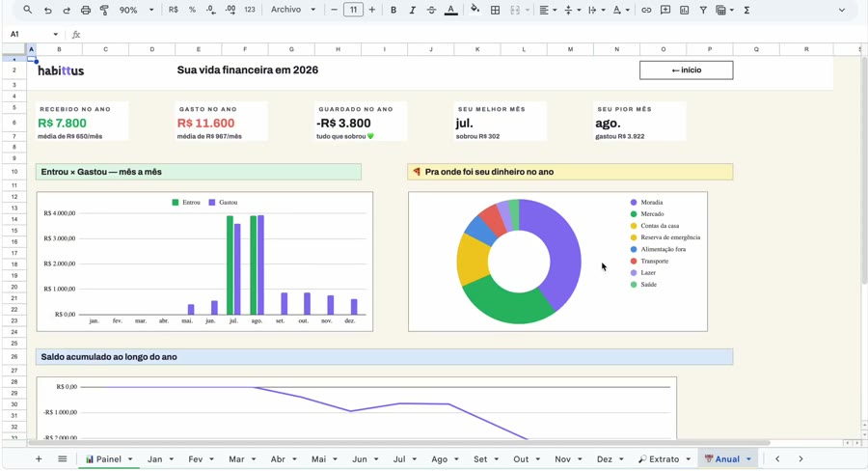
Task: Click the insert chart icon
Action: (x=684, y=10)
